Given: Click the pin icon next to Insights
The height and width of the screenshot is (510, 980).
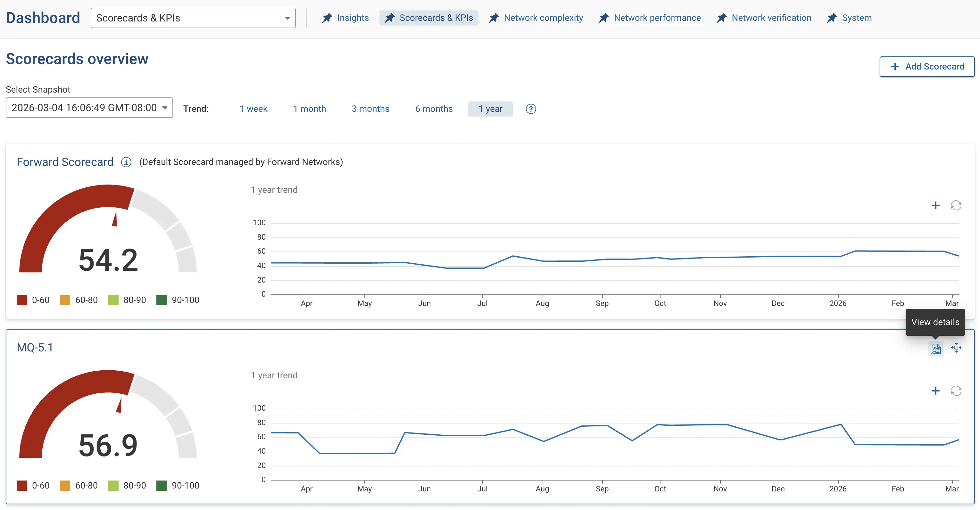Looking at the screenshot, I should click(327, 18).
